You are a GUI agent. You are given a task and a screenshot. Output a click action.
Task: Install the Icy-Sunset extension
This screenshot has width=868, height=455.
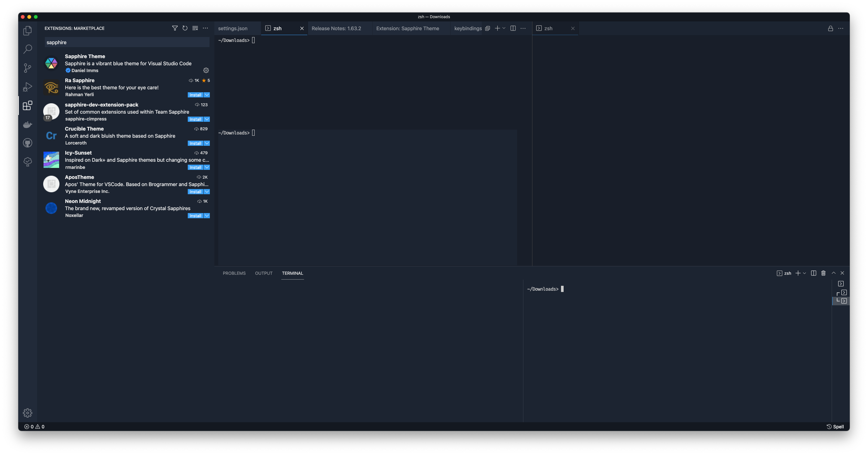(x=195, y=167)
